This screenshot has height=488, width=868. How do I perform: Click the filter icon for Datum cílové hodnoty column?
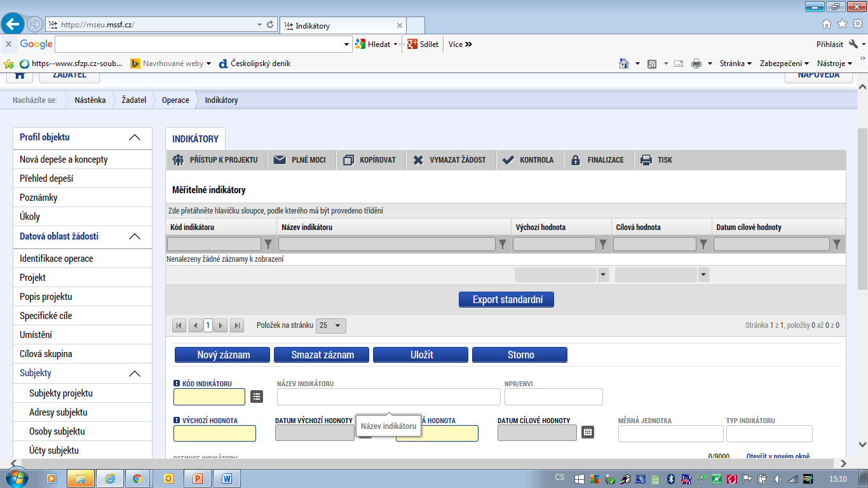(837, 244)
